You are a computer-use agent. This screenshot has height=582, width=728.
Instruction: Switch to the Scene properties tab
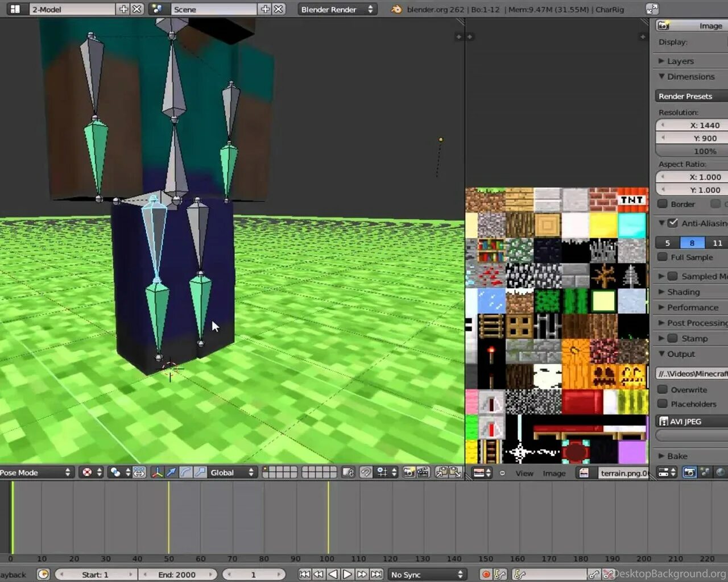tap(705, 472)
